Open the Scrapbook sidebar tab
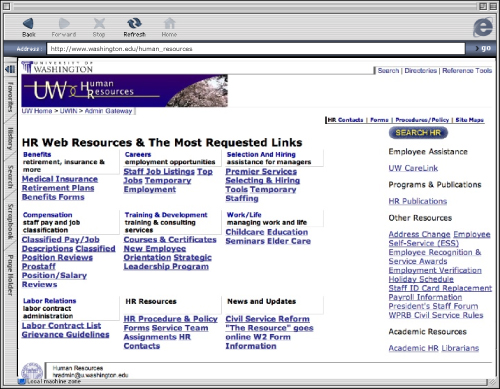The height and width of the screenshot is (389, 500). tap(10, 222)
